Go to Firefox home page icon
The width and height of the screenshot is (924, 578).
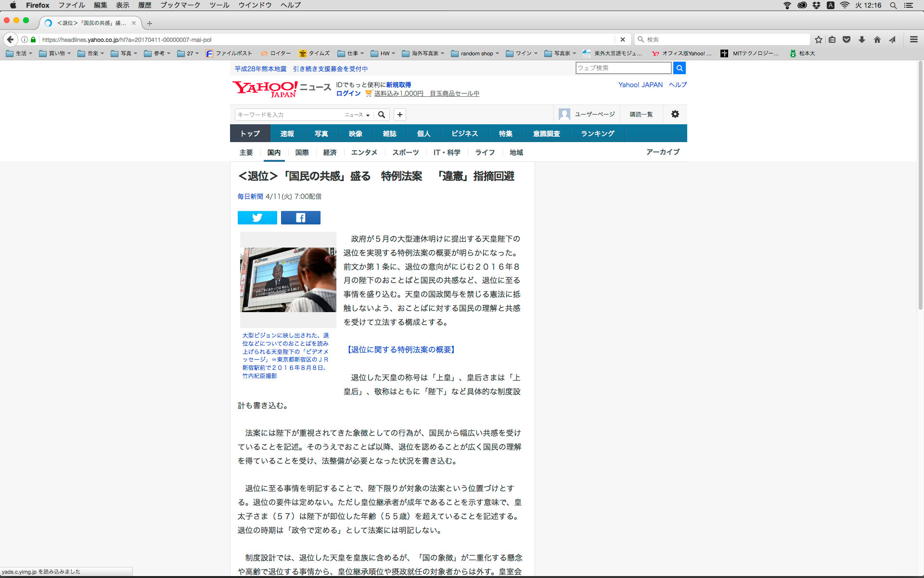coord(877,39)
